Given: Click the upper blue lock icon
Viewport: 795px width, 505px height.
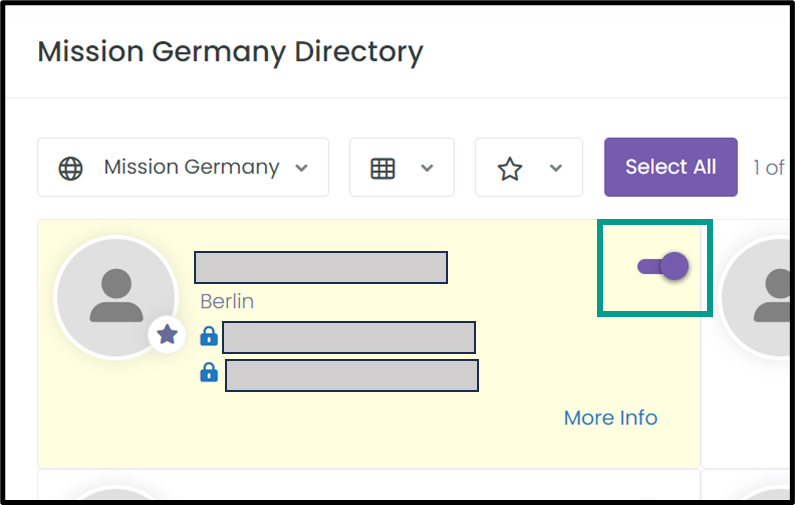Looking at the screenshot, I should pyautogui.click(x=209, y=336).
